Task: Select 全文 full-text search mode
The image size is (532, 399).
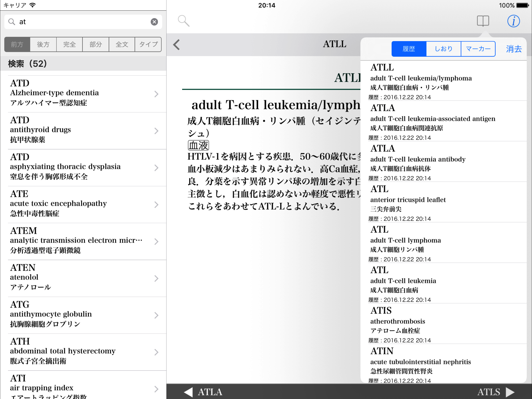Action: coord(122,45)
